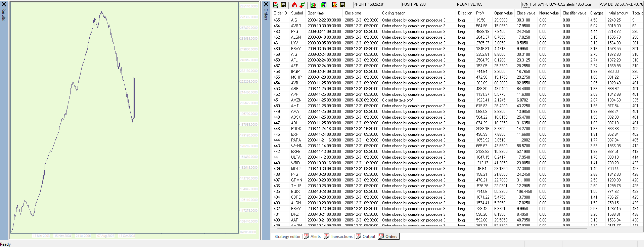
Task: Click the first chart icon in Orders toolbar
Action: 275,5
